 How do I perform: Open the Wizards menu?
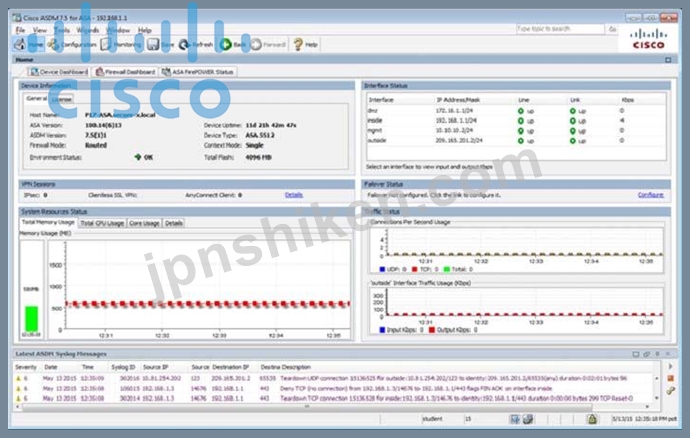tap(88, 30)
